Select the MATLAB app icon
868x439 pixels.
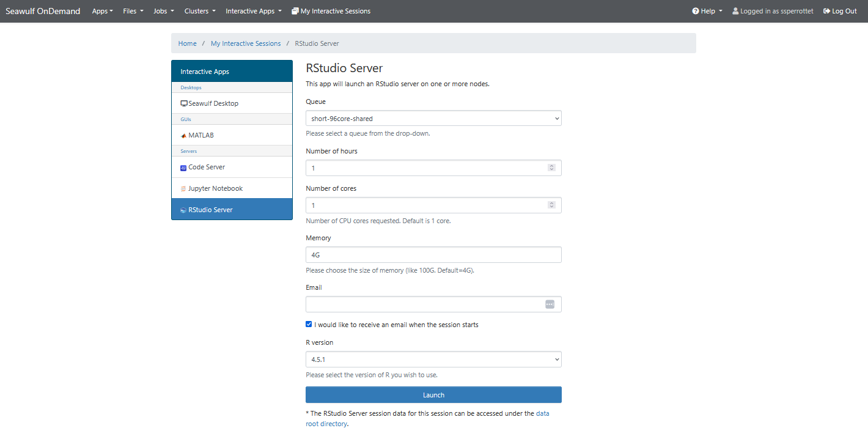pos(183,135)
